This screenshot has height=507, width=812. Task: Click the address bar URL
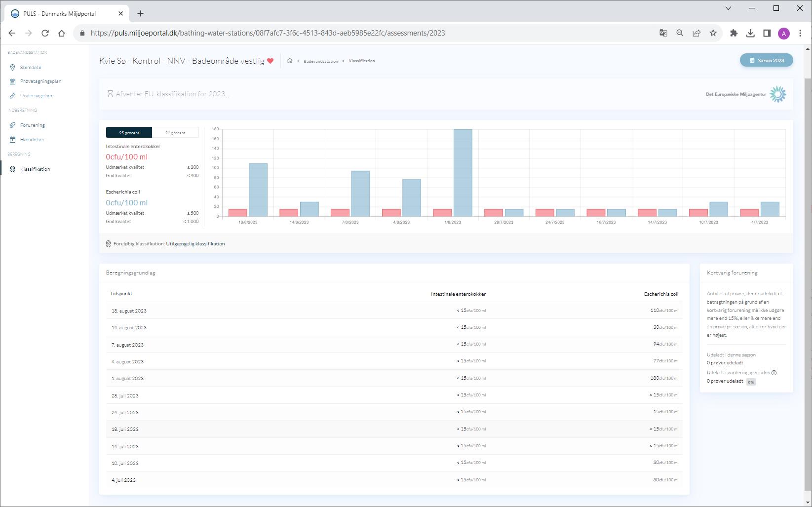[x=268, y=33]
